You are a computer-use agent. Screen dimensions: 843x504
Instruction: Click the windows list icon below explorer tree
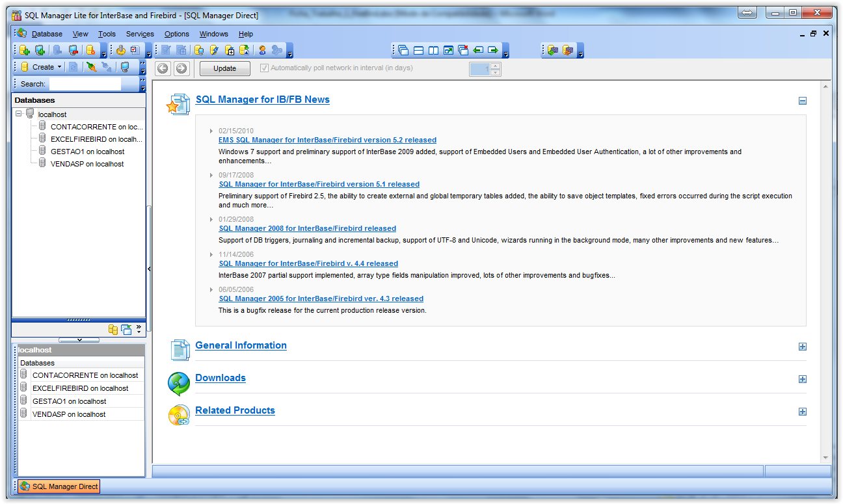pyautogui.click(x=126, y=330)
